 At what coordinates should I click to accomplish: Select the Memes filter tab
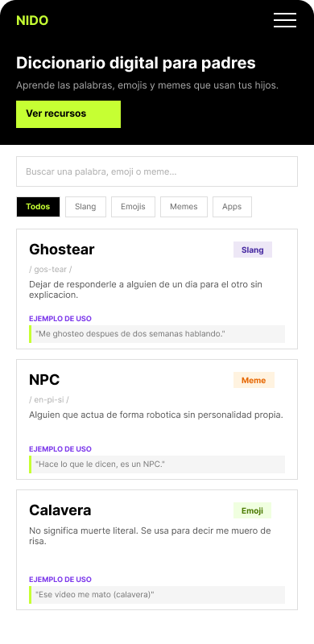point(184,207)
